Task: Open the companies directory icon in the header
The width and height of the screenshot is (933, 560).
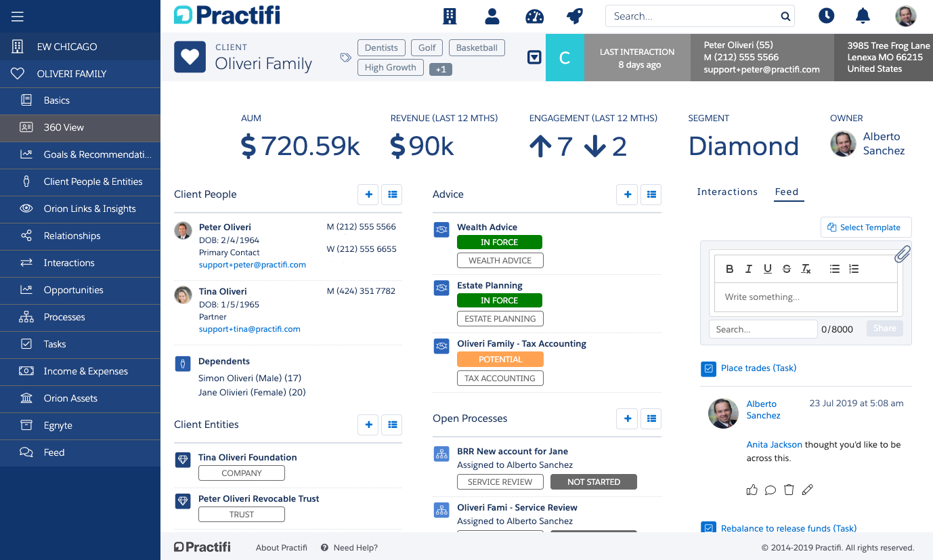Action: 450,16
